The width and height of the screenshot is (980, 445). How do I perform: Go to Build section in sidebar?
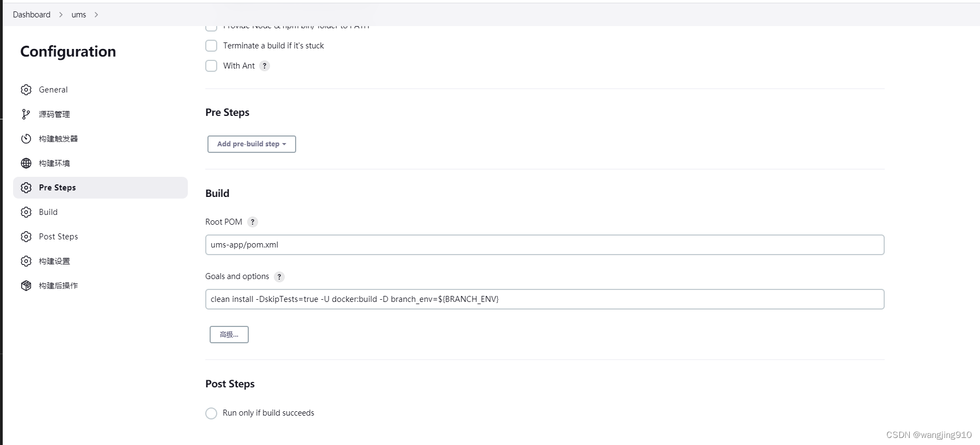[100, 212]
